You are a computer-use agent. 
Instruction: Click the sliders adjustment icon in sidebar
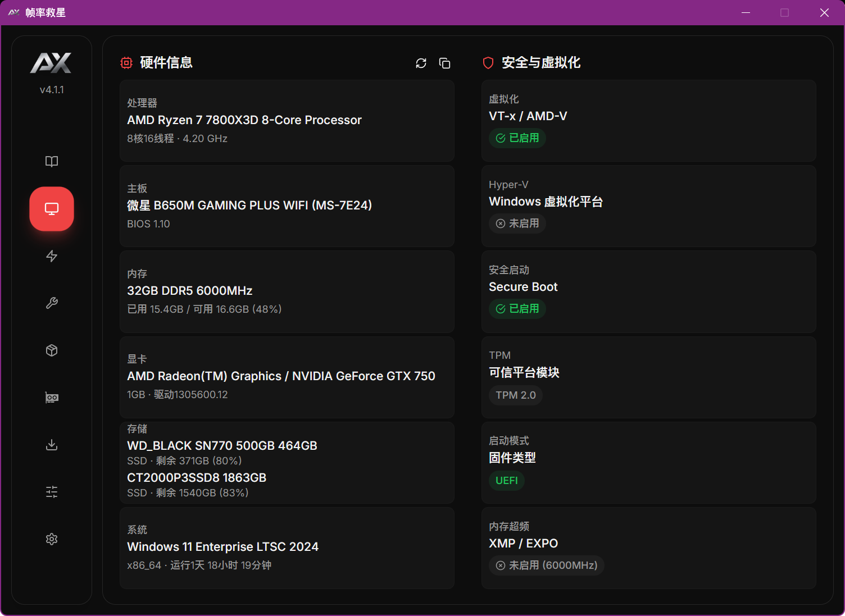(x=52, y=492)
